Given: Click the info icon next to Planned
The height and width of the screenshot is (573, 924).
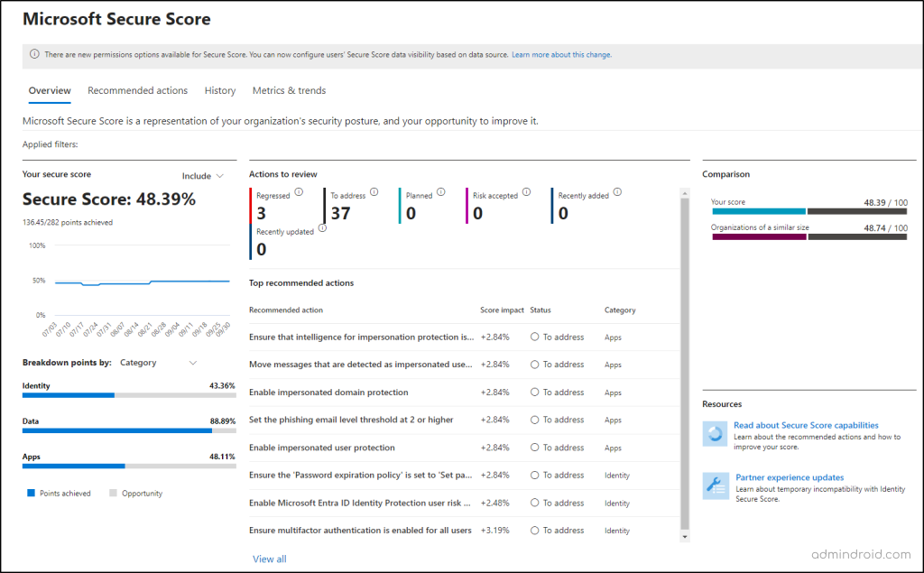Looking at the screenshot, I should coord(441,192).
